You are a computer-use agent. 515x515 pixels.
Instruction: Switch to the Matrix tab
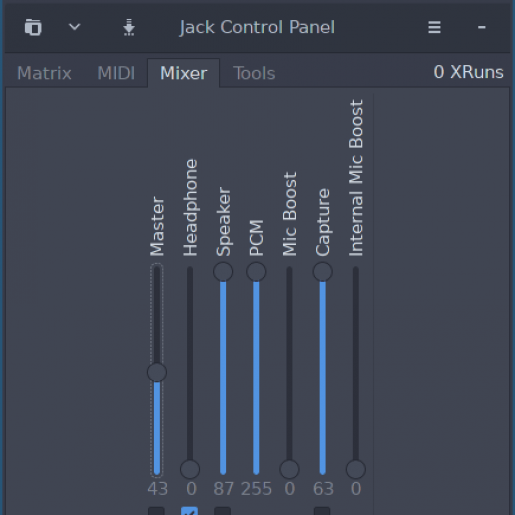point(44,73)
